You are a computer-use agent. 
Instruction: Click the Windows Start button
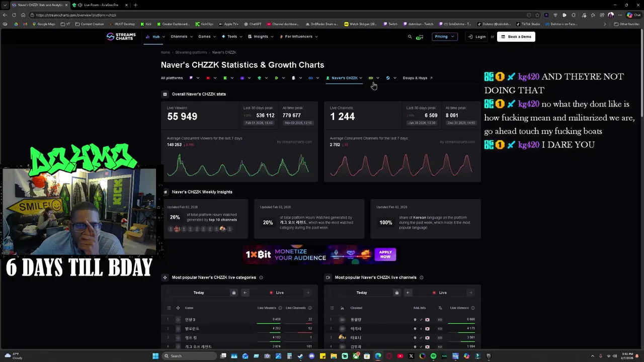click(x=155, y=356)
